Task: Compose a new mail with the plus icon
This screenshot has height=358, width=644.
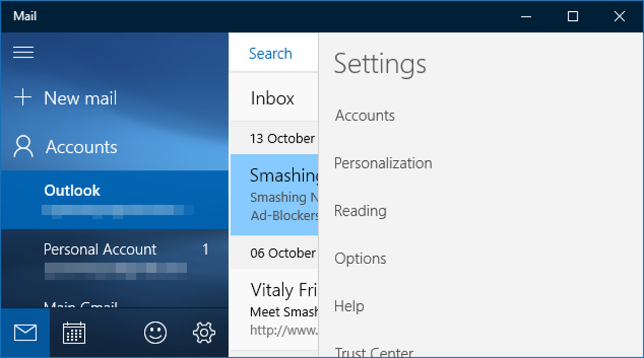Action: (23, 98)
